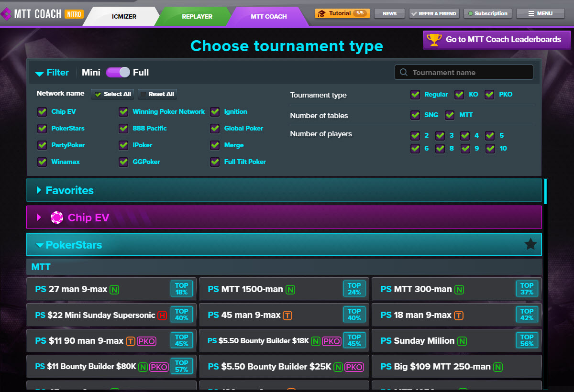Select the PS Big $109 MTT 250-man card
Screen dimensions: 574x392
point(457,367)
